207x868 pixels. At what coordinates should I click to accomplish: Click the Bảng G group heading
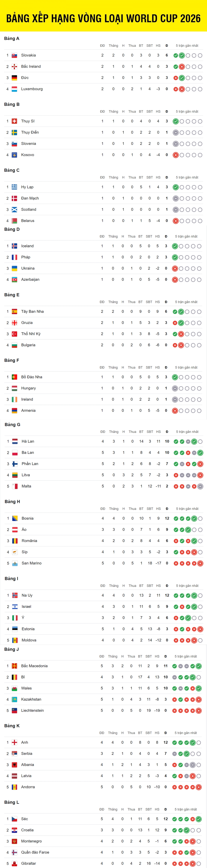pyautogui.click(x=13, y=425)
